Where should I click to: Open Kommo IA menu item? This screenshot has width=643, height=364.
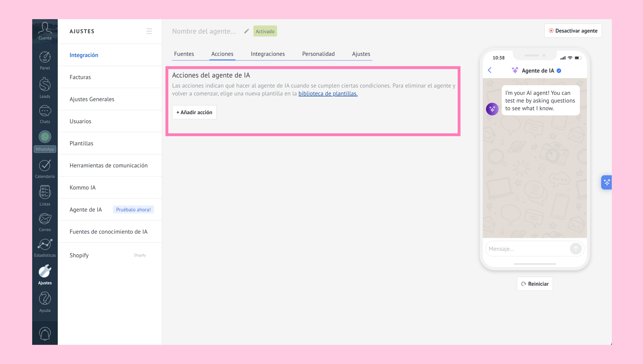[110, 187]
